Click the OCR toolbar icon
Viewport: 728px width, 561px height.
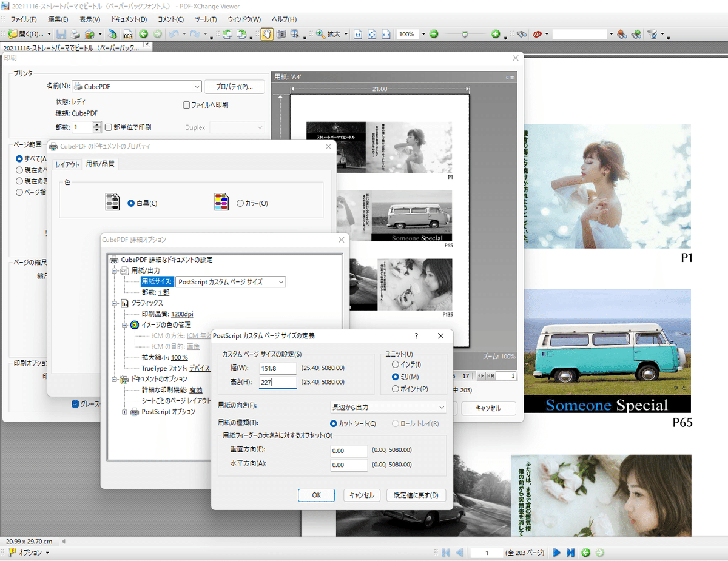tap(128, 34)
